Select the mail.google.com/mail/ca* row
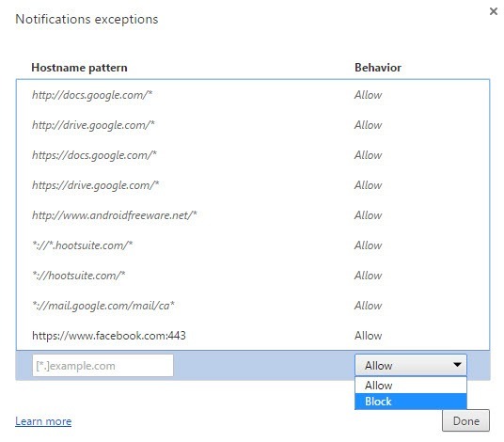The width and height of the screenshot is (504, 442). (x=253, y=306)
